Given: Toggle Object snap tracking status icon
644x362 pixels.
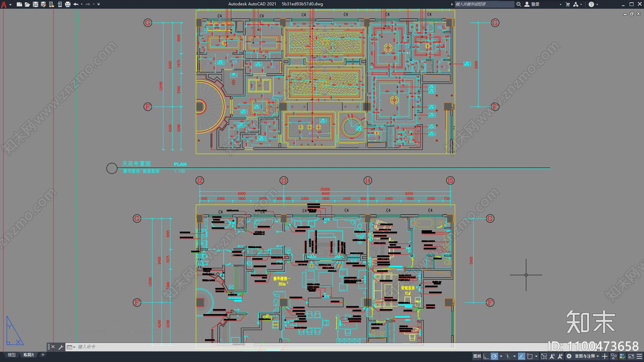Looking at the screenshot, I should tap(522, 356).
